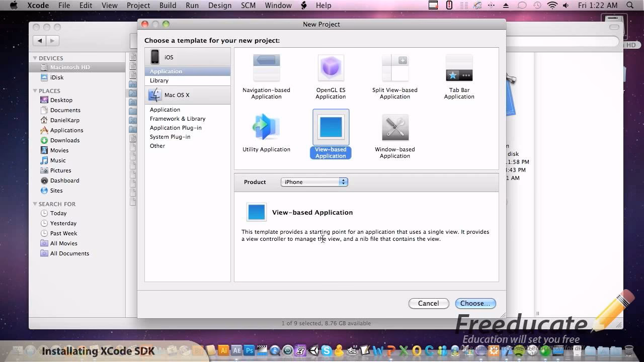Collapse the SEARCH FOR section in Finder
The image size is (644, 362).
click(x=35, y=204)
